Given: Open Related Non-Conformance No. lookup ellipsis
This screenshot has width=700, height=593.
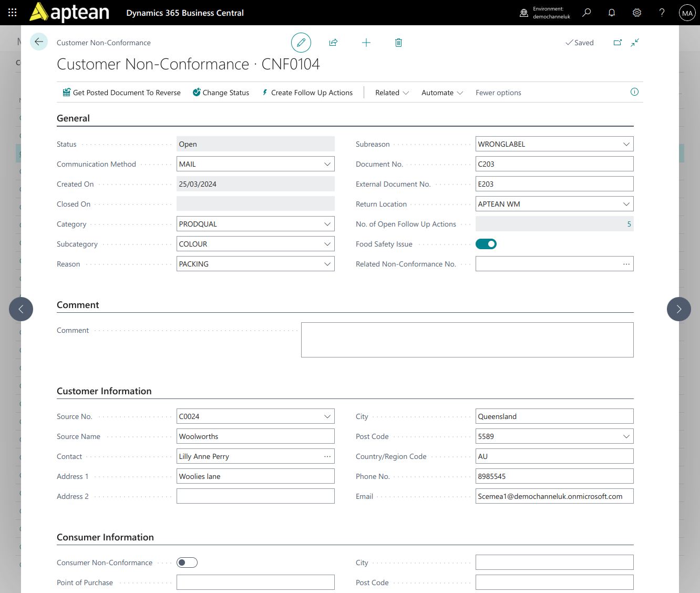Looking at the screenshot, I should [626, 264].
